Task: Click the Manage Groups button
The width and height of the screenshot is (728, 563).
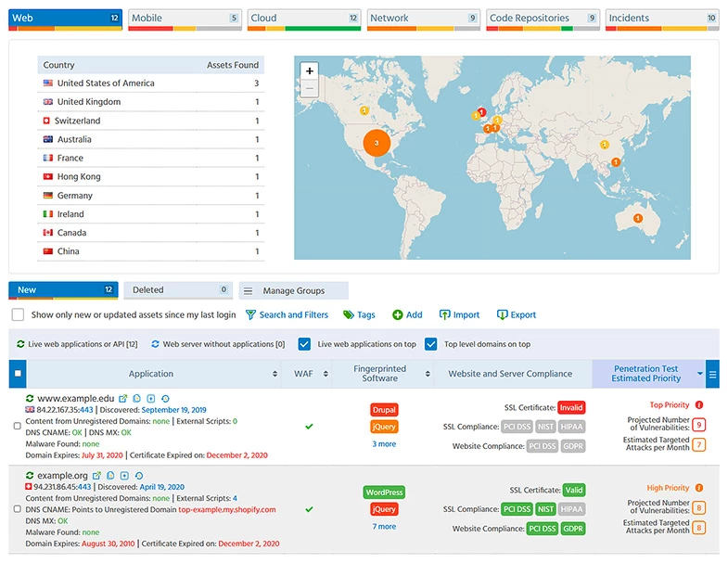Action: coord(294,290)
